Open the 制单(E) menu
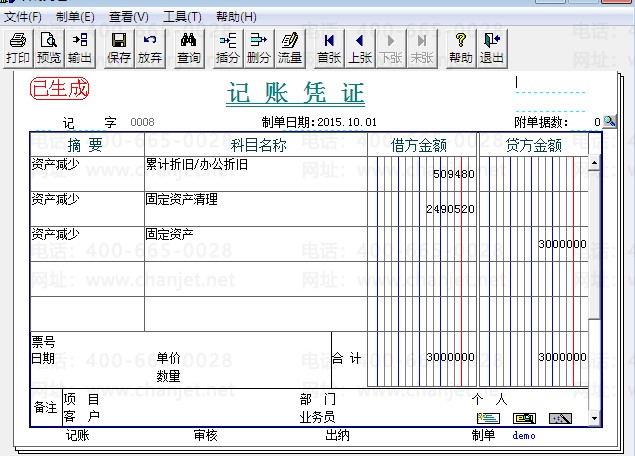 tap(75, 17)
